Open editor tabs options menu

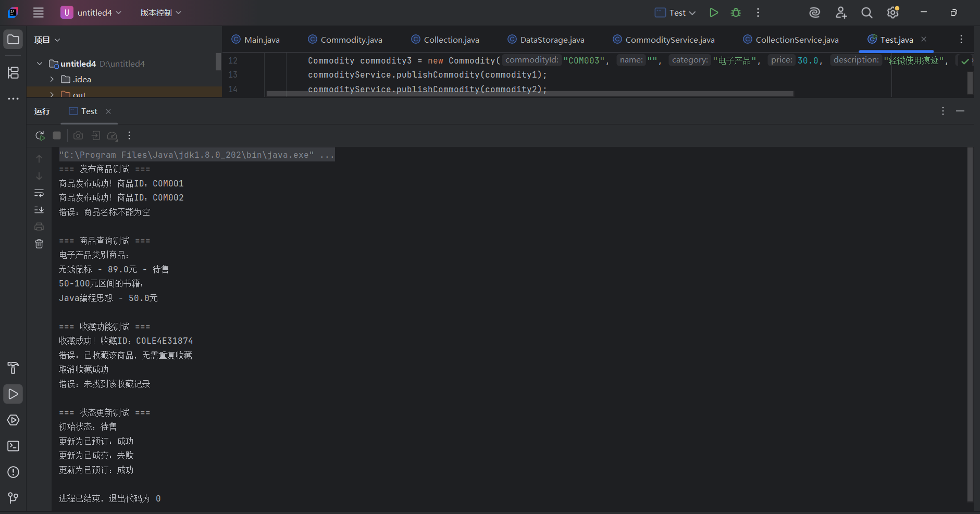point(961,39)
